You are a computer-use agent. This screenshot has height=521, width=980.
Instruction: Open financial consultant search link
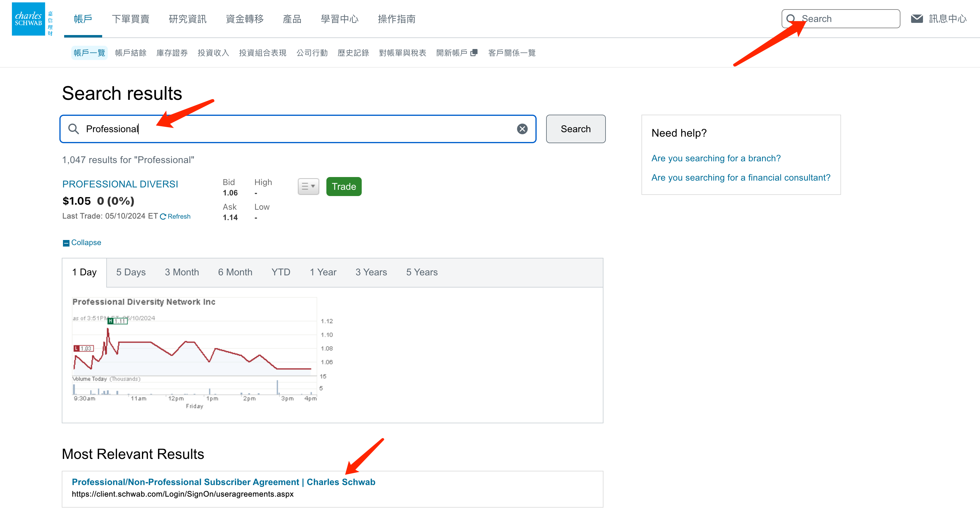[x=741, y=178]
